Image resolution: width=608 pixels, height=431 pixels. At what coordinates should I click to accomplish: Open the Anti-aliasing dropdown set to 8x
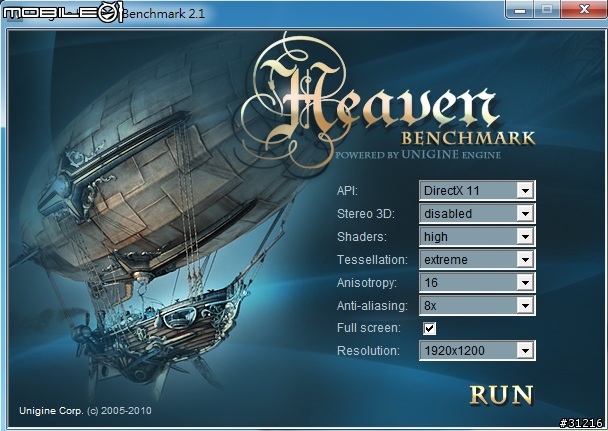coord(477,305)
